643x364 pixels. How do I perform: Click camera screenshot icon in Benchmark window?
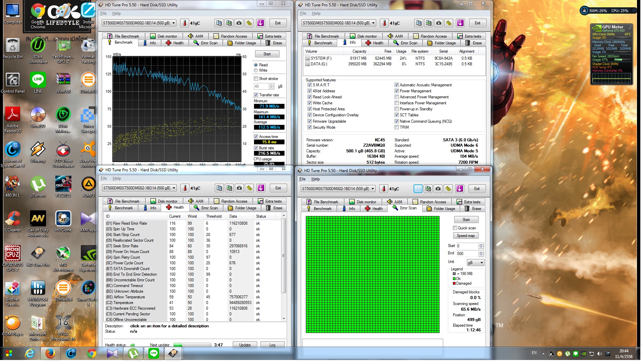pyautogui.click(x=239, y=23)
